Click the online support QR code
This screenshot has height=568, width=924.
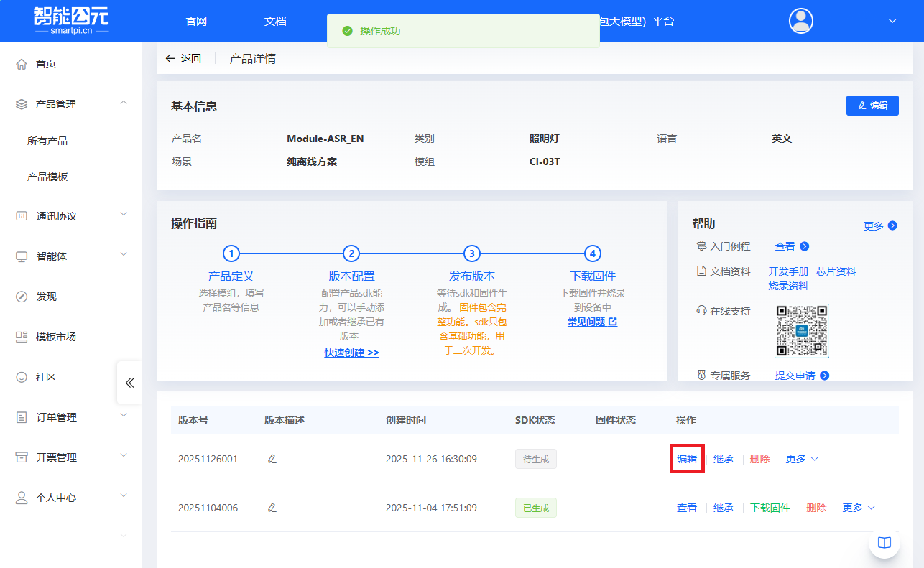click(802, 330)
